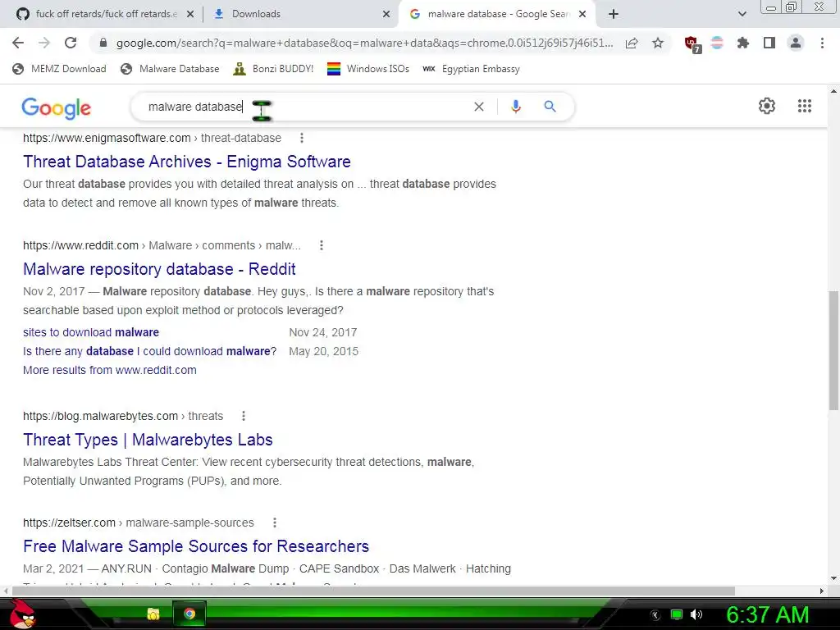Expand the tab search dropdown arrow
This screenshot has height=630, width=840.
click(x=742, y=14)
